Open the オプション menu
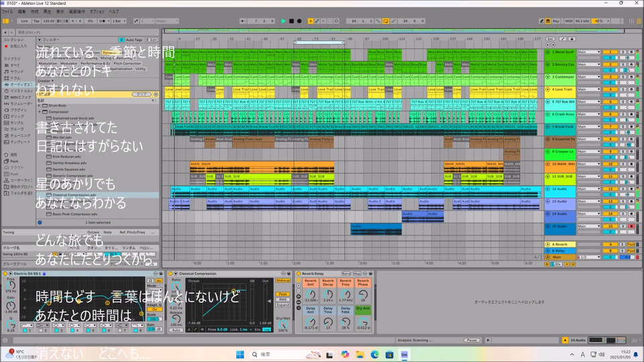Viewport: 644px width, 362px height. (x=97, y=11)
